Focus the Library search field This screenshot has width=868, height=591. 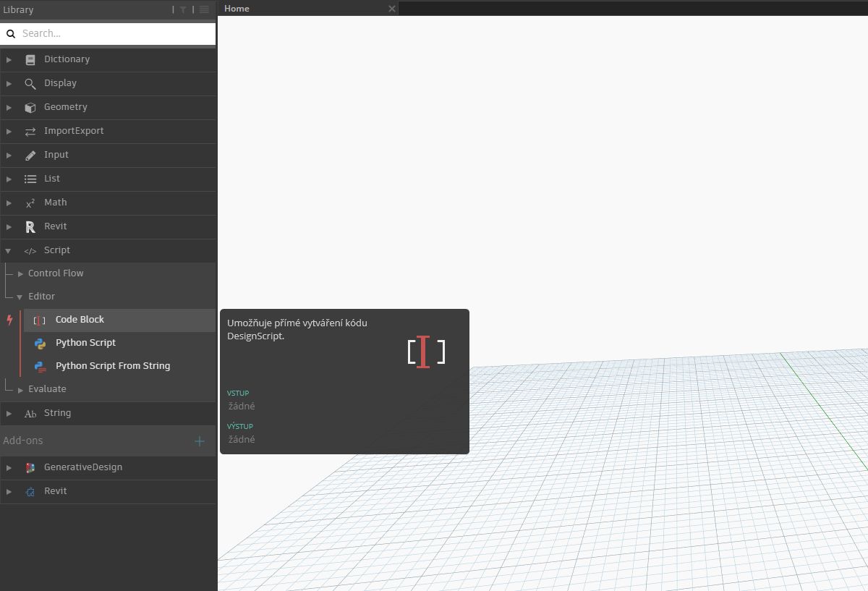(108, 33)
